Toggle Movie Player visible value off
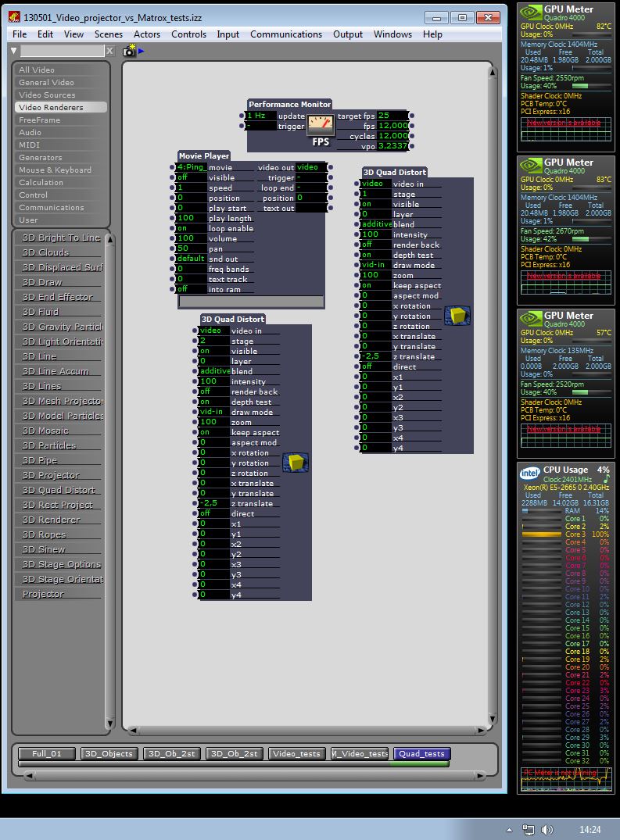 192,177
